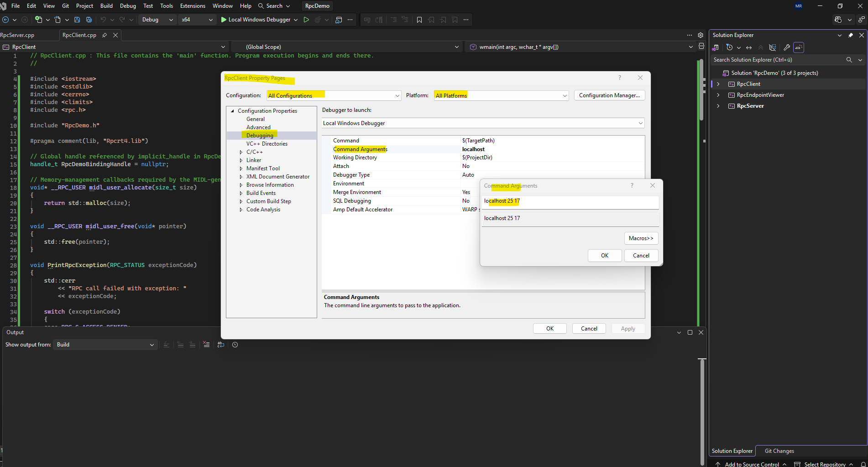Screen dimensions: 868x467
Task: Save the current file with the single disk icon
Action: (77, 20)
